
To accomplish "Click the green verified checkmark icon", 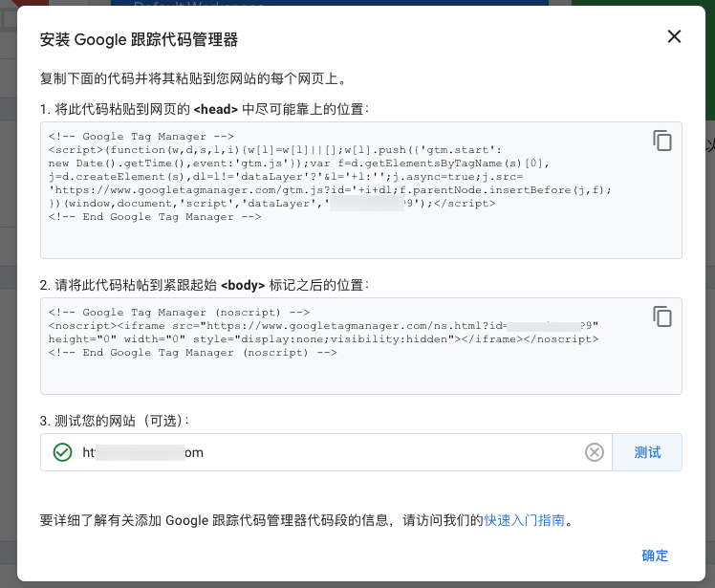I will (x=62, y=452).
